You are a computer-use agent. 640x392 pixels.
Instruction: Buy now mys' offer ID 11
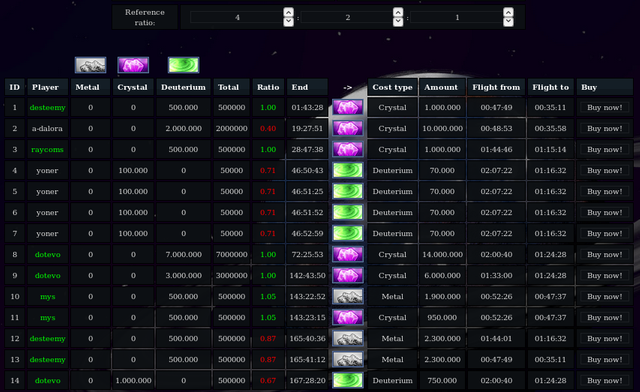[x=604, y=318]
